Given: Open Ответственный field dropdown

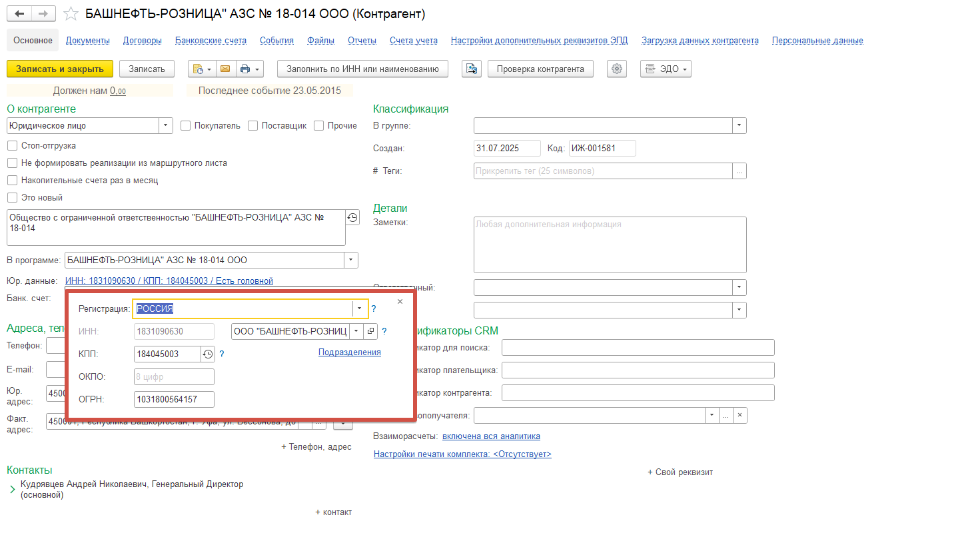Looking at the screenshot, I should point(739,288).
